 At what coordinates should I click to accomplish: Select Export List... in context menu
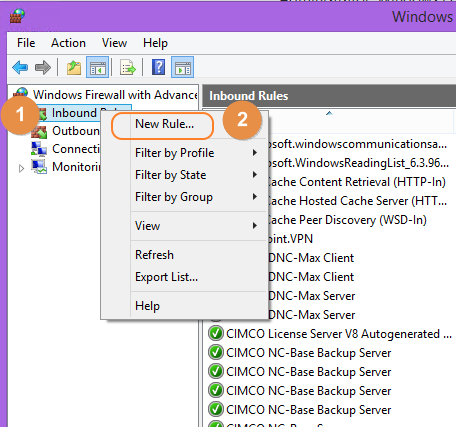[x=166, y=277]
